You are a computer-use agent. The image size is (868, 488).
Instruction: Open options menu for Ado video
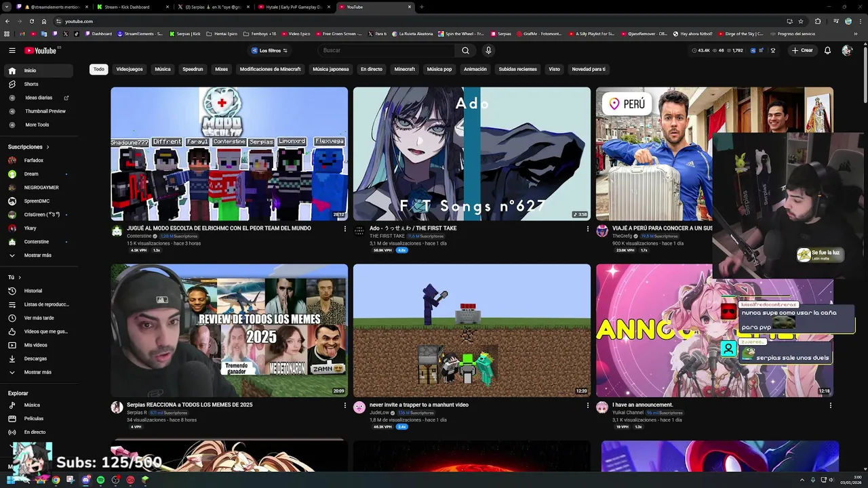(587, 229)
